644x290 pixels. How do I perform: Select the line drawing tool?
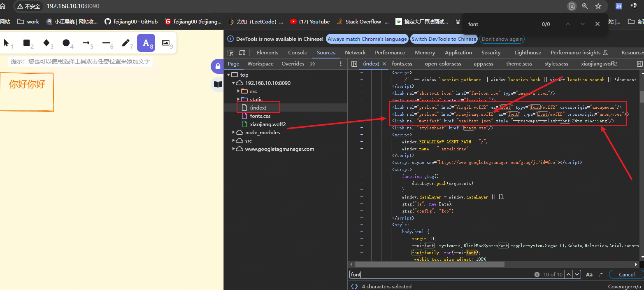click(106, 43)
